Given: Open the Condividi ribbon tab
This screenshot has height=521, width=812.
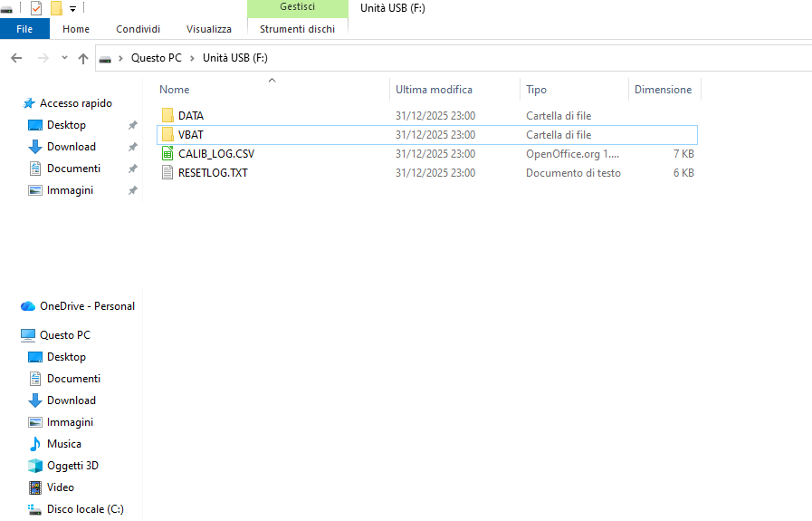Looking at the screenshot, I should (138, 29).
